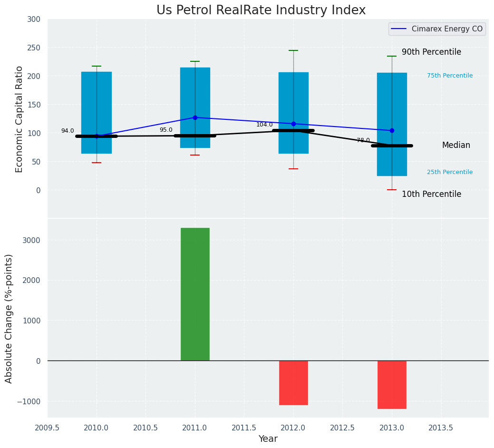Select the Cimarex data point for 2012
Viewport: 494px width, 448px height.
click(x=293, y=124)
